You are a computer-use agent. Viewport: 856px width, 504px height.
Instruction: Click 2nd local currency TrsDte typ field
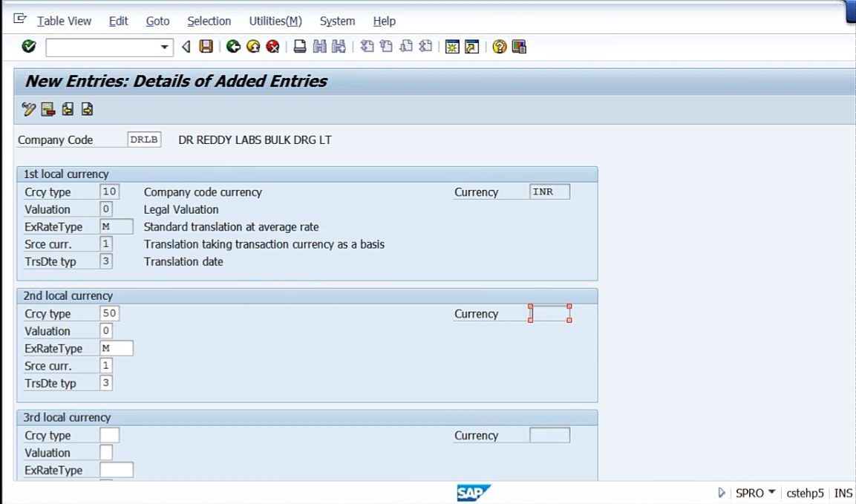[106, 383]
